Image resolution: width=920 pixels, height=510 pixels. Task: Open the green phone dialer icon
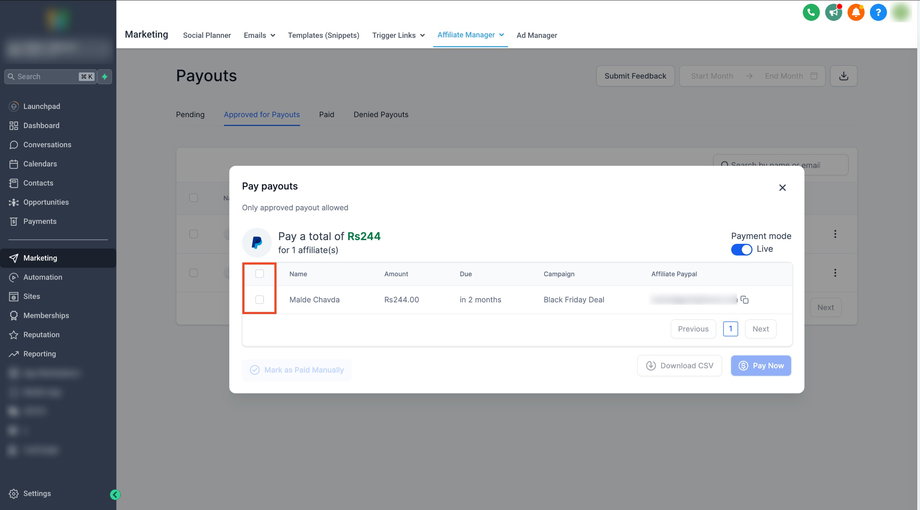(810, 13)
